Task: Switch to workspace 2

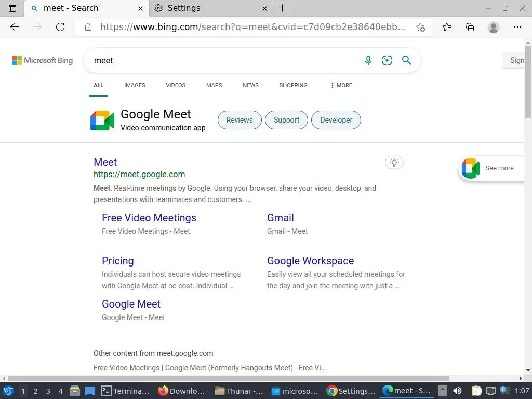Action: click(x=36, y=391)
